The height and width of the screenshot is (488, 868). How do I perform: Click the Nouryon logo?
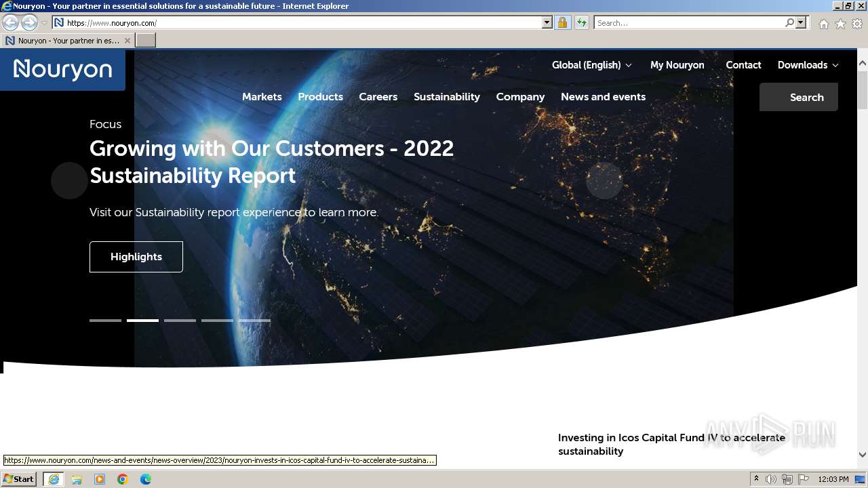click(62, 69)
